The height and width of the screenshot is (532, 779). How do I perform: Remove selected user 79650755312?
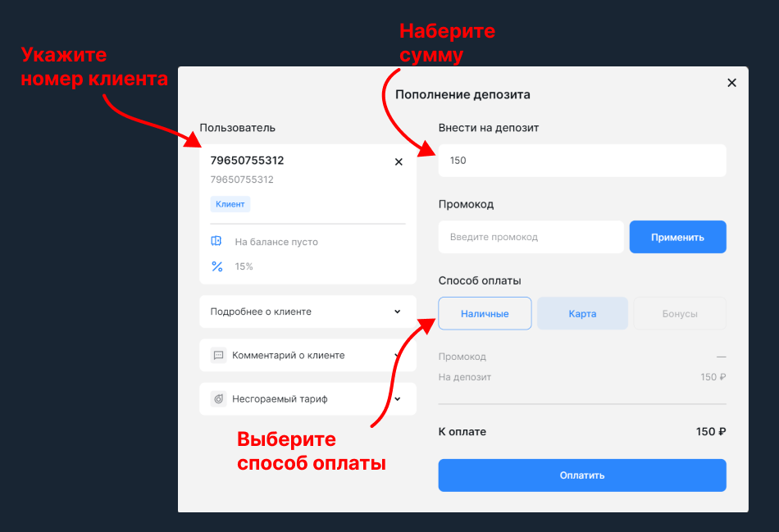tap(399, 162)
